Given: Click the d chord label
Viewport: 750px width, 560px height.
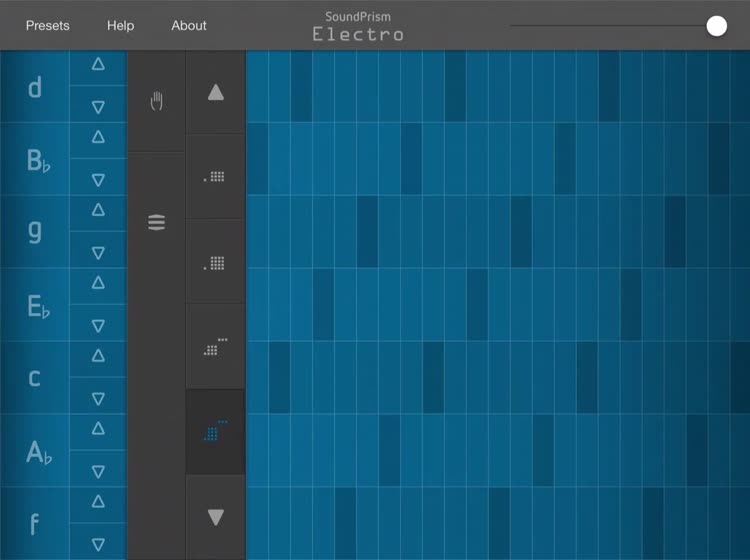Looking at the screenshot, I should pyautogui.click(x=34, y=88).
